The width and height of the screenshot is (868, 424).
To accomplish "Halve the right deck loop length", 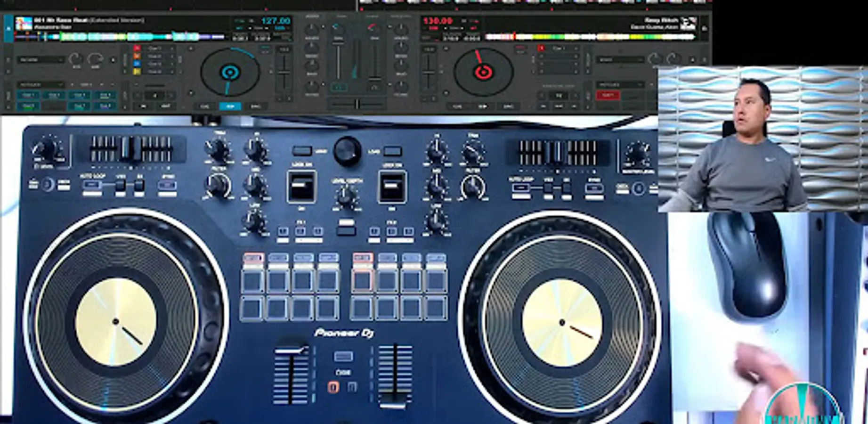I will (543, 96).
